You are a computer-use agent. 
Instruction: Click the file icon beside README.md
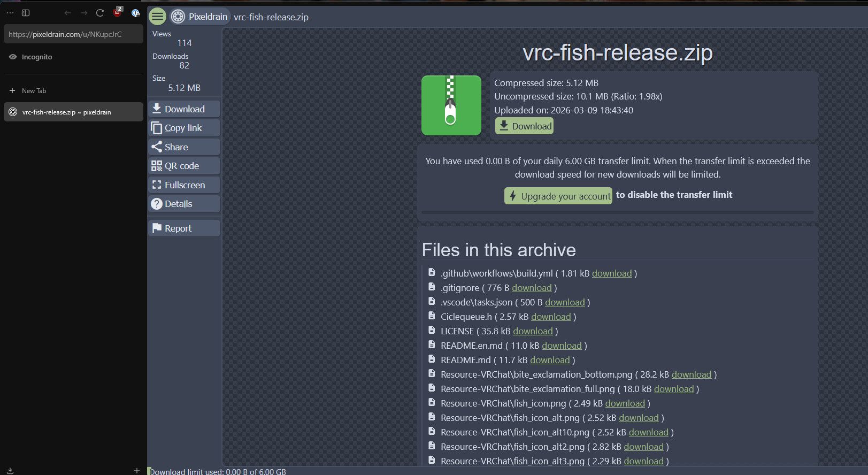(432, 359)
